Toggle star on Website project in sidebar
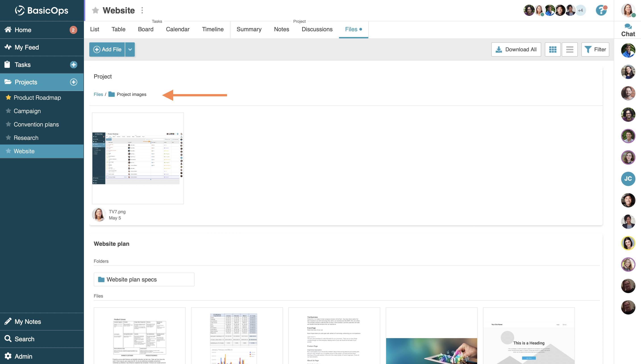The image size is (641, 364). tap(8, 151)
